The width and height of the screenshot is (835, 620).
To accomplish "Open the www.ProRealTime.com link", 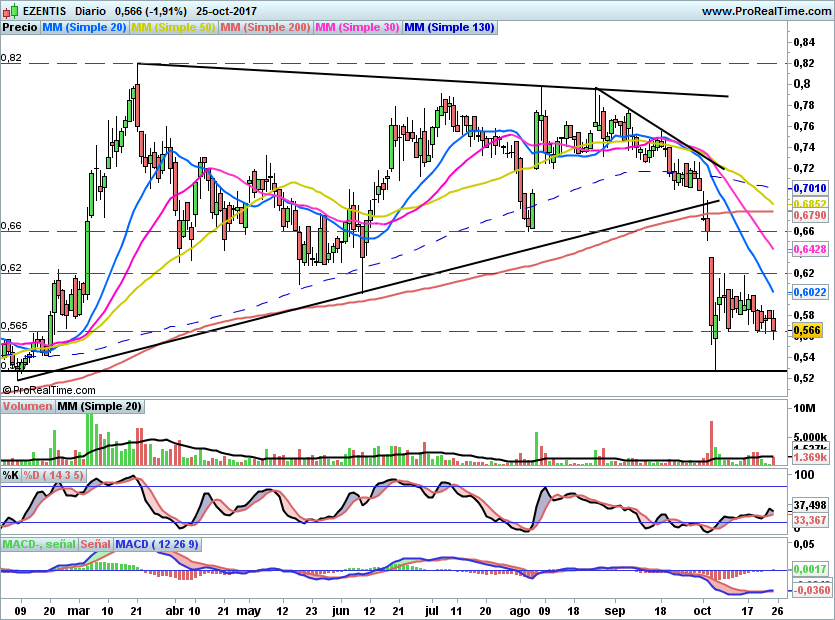I will pyautogui.click(x=766, y=10).
